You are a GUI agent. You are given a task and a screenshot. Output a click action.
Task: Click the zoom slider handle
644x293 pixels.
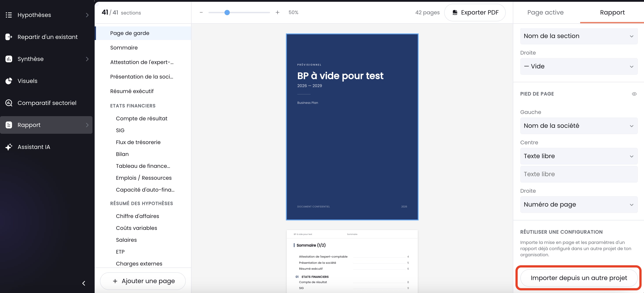coord(227,13)
